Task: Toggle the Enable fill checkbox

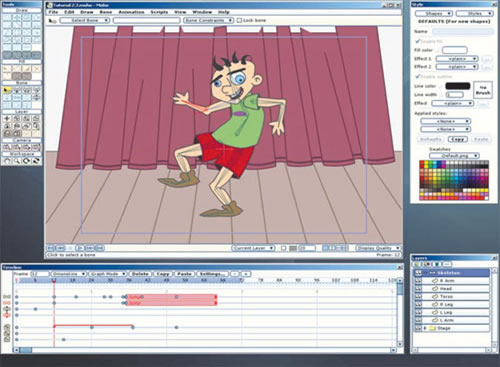Action: tap(417, 41)
